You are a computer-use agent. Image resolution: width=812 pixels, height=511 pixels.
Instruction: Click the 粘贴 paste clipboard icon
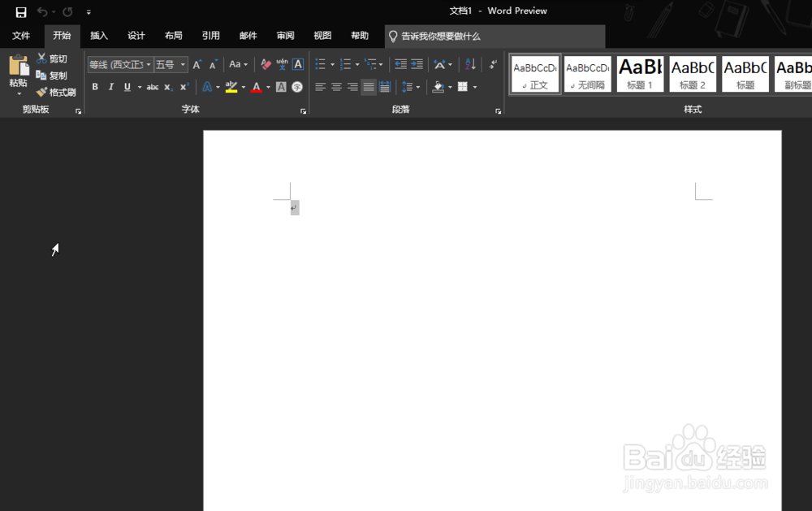point(18,66)
